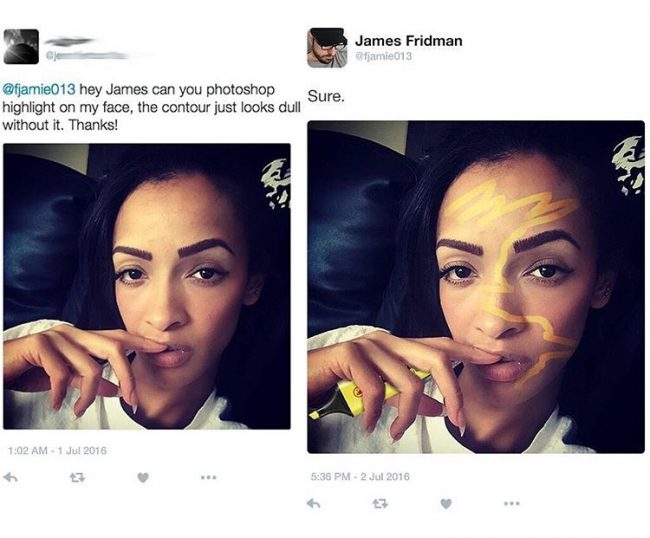650x538 pixels.
Task: Like James Fridman's tweet
Action: point(446,504)
